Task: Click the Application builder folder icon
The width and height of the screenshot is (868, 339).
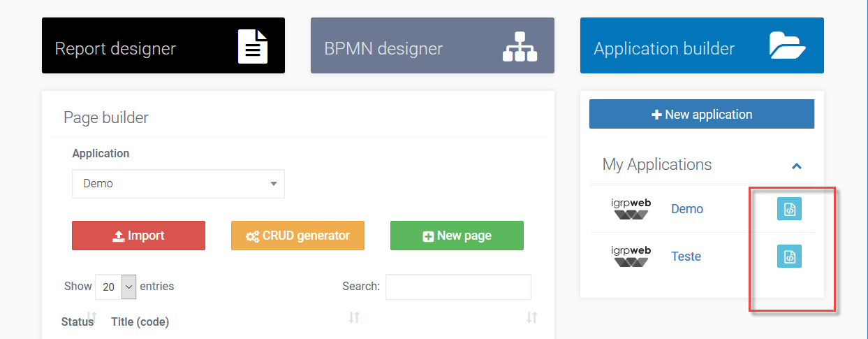Action: [788, 46]
